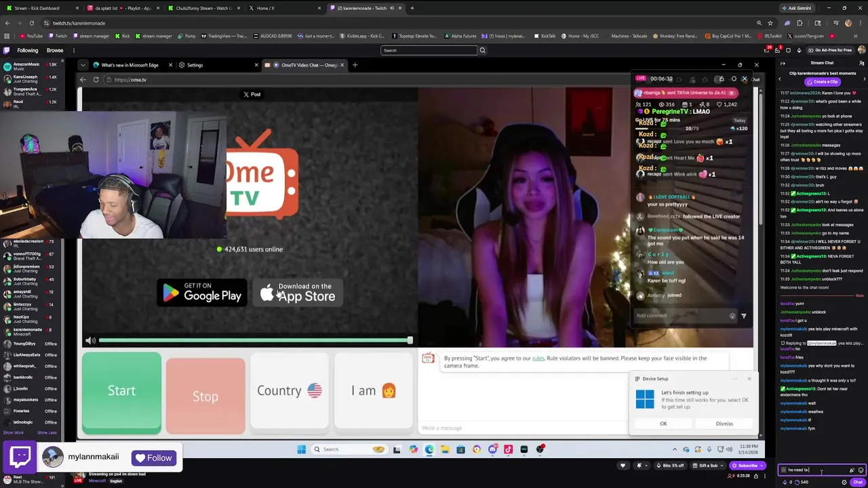
Task: Show hidden tray icons chevron in taskbar
Action: click(674, 449)
